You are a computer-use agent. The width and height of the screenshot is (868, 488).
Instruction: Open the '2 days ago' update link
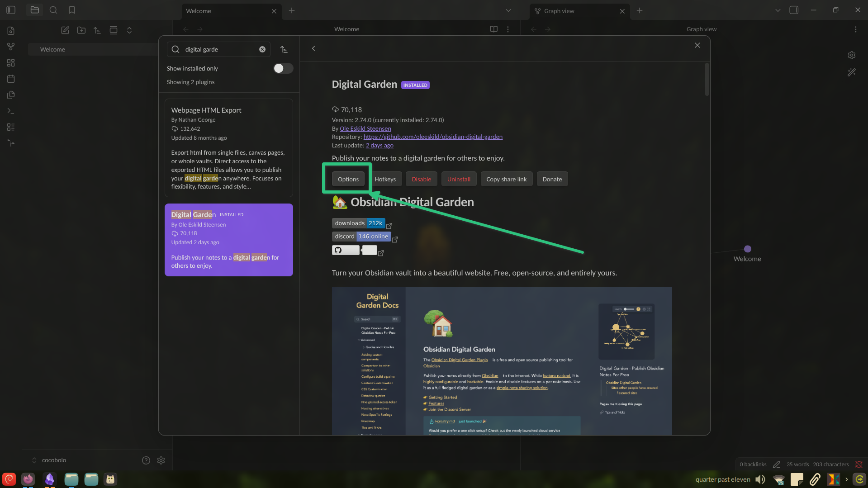click(x=379, y=145)
